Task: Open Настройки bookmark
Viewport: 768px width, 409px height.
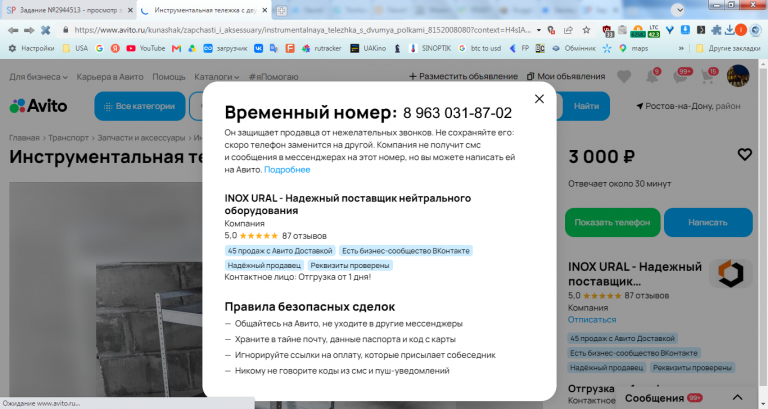Action: pyautogui.click(x=31, y=48)
